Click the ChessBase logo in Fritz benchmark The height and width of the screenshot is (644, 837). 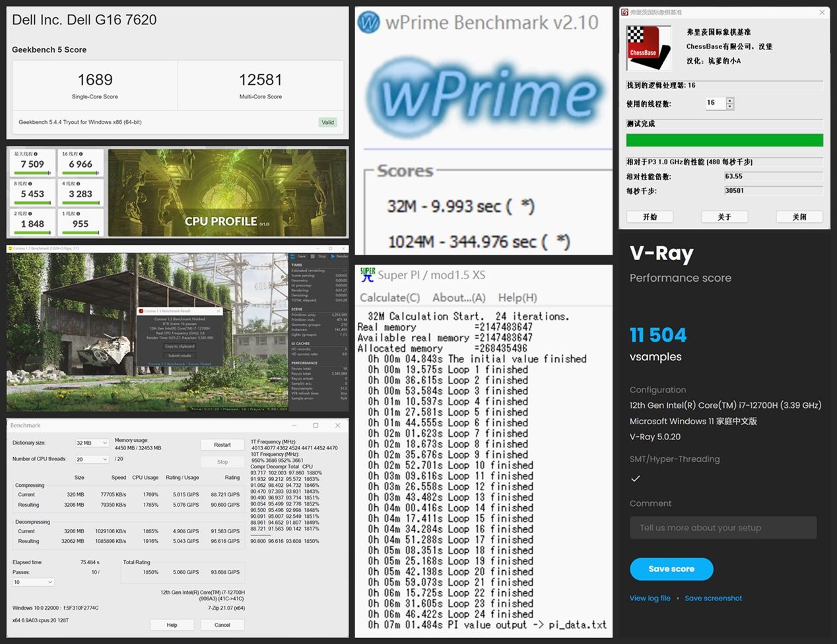[x=648, y=48]
